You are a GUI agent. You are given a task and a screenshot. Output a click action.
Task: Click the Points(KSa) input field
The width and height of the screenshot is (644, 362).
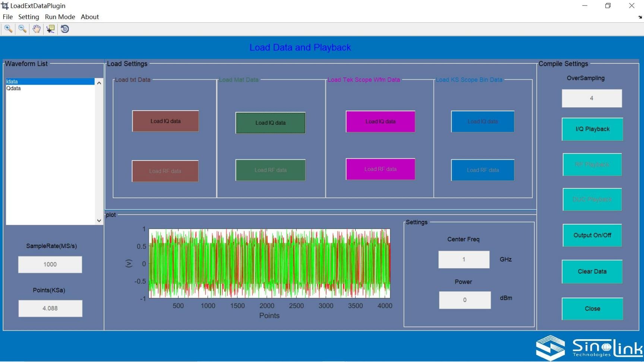50,308
